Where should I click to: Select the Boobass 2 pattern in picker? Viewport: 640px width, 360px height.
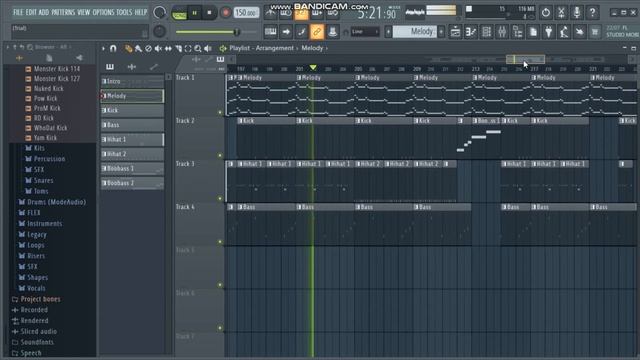pos(132,183)
